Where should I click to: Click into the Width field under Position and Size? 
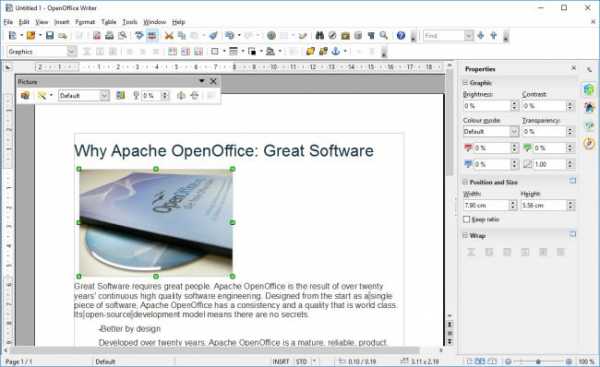point(486,206)
